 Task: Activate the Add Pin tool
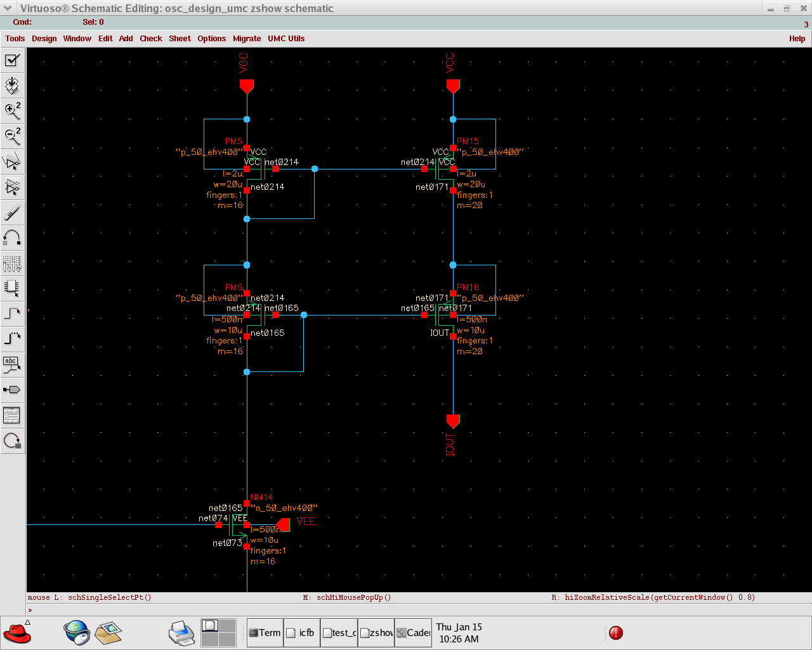(12, 390)
